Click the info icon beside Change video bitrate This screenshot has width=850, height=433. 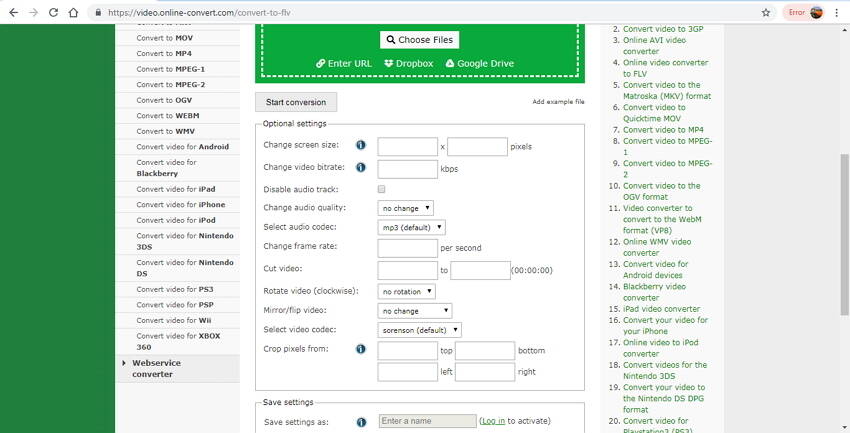pyautogui.click(x=360, y=167)
